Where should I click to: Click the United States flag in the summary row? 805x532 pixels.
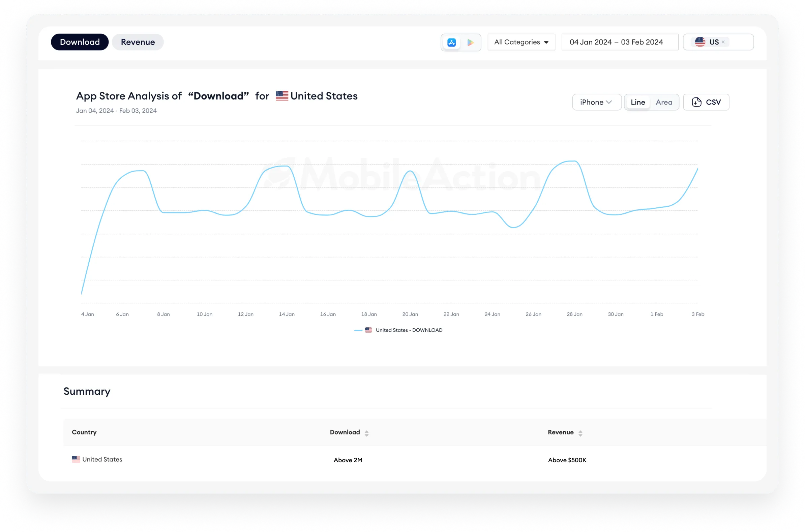pyautogui.click(x=76, y=459)
